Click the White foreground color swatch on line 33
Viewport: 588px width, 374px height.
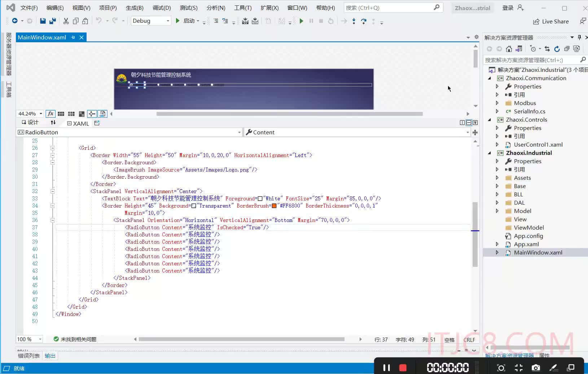click(x=260, y=199)
